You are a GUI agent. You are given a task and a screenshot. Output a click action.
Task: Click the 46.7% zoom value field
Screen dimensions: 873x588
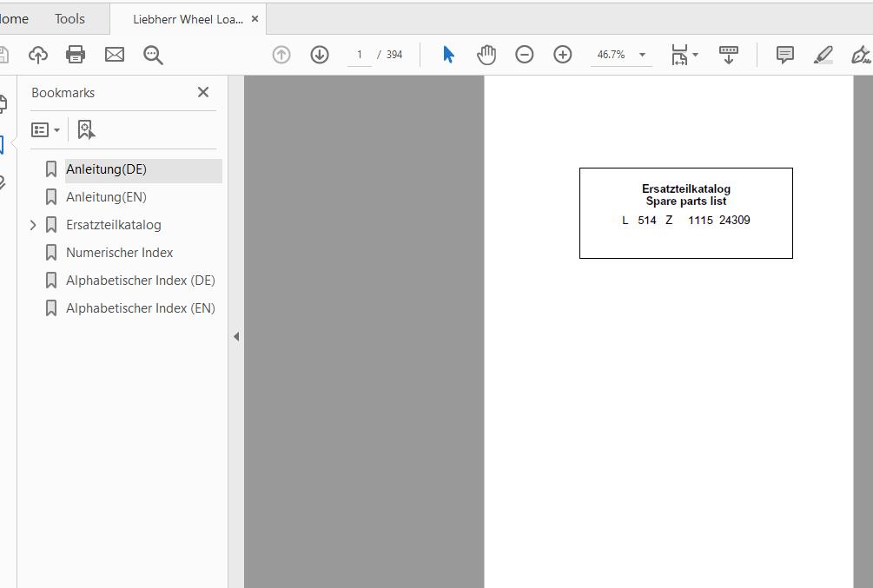click(x=611, y=55)
